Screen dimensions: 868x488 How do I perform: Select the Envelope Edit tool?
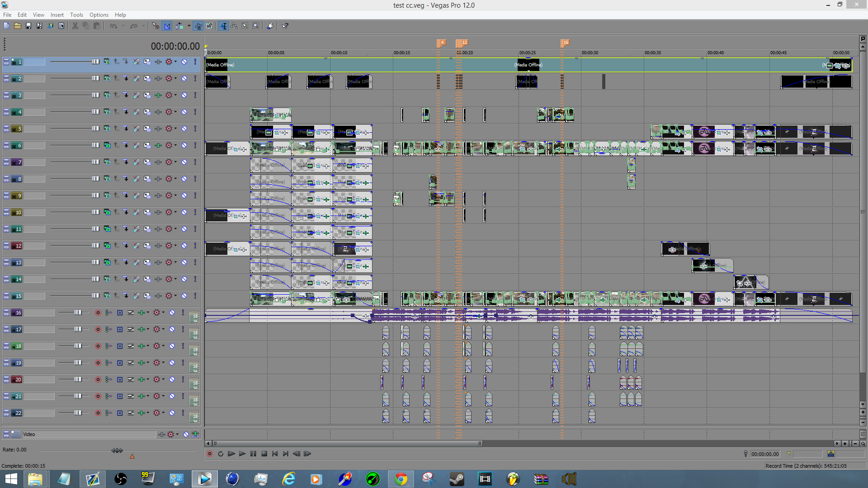[x=234, y=26]
